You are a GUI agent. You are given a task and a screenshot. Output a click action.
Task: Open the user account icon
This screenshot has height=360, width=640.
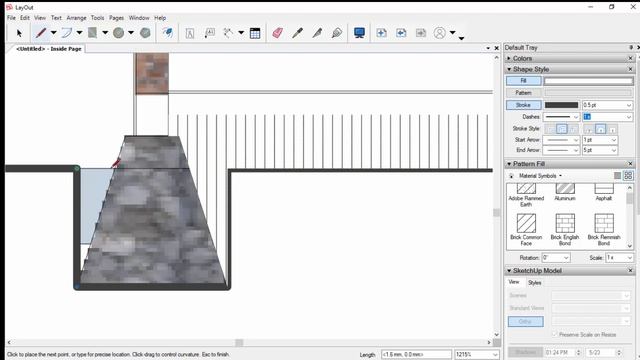(440, 33)
